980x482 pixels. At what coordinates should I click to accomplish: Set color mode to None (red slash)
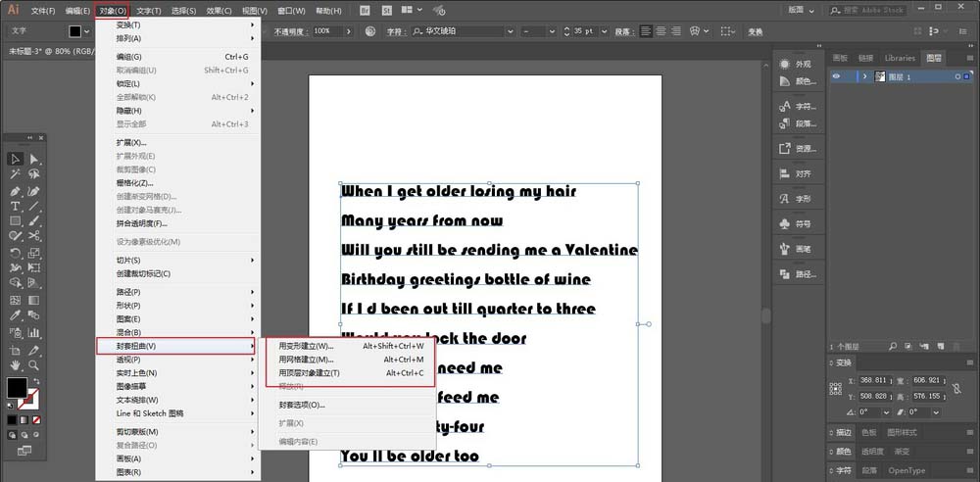tap(37, 420)
